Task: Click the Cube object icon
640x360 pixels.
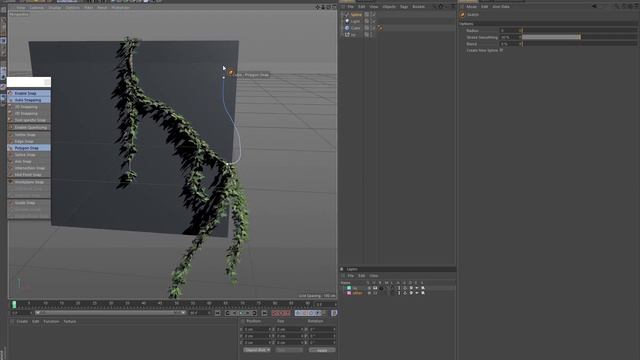Action: point(347,28)
